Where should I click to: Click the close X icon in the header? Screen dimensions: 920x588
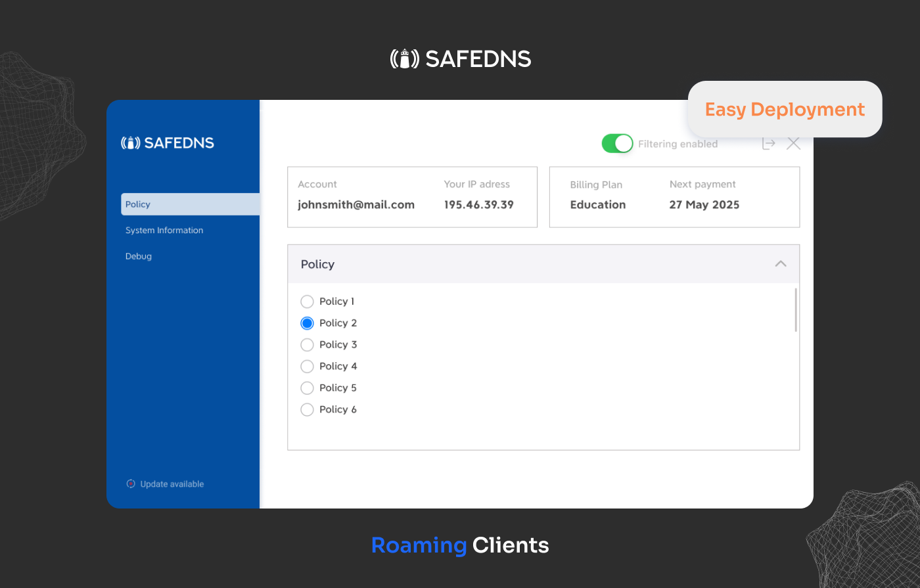(793, 143)
